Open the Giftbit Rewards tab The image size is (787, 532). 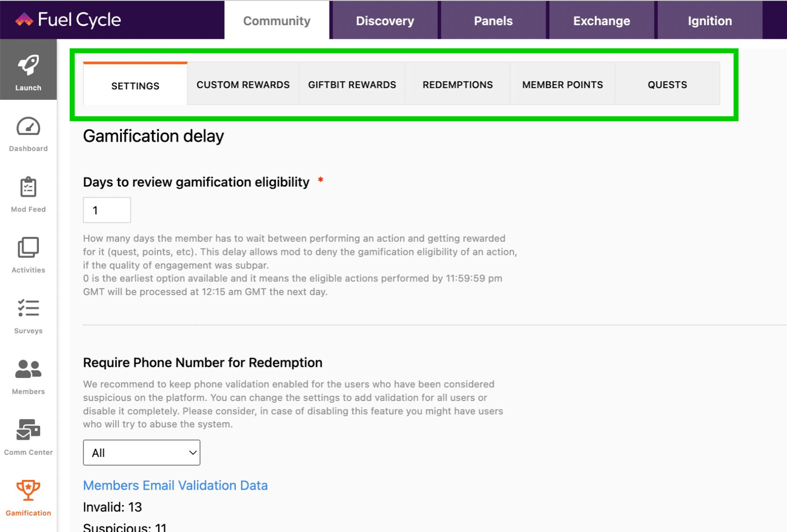(x=352, y=84)
